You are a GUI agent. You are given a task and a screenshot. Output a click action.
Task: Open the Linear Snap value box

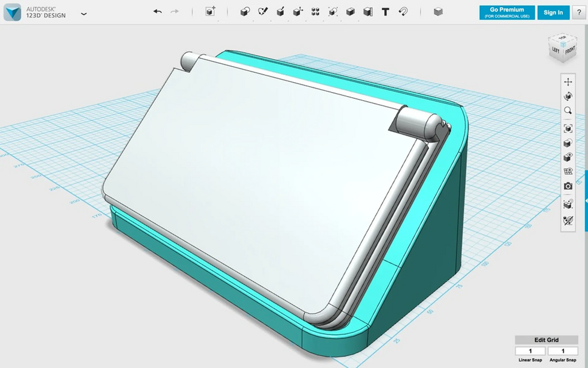click(x=530, y=351)
